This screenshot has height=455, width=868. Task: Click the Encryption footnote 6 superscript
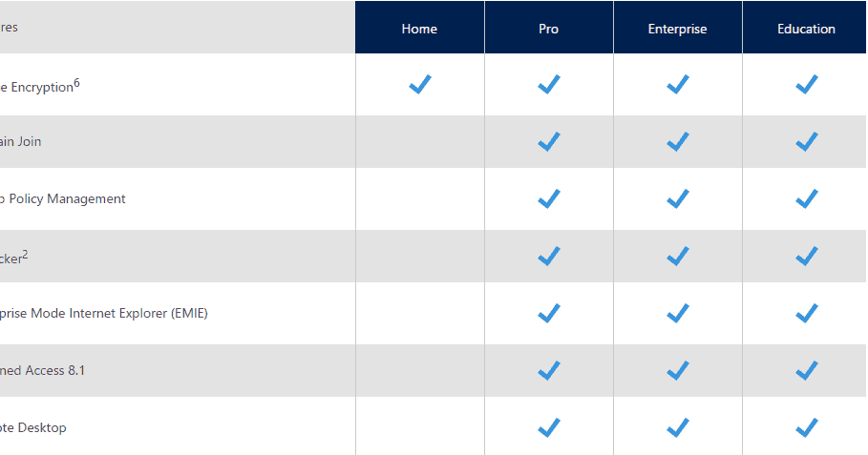point(77,83)
